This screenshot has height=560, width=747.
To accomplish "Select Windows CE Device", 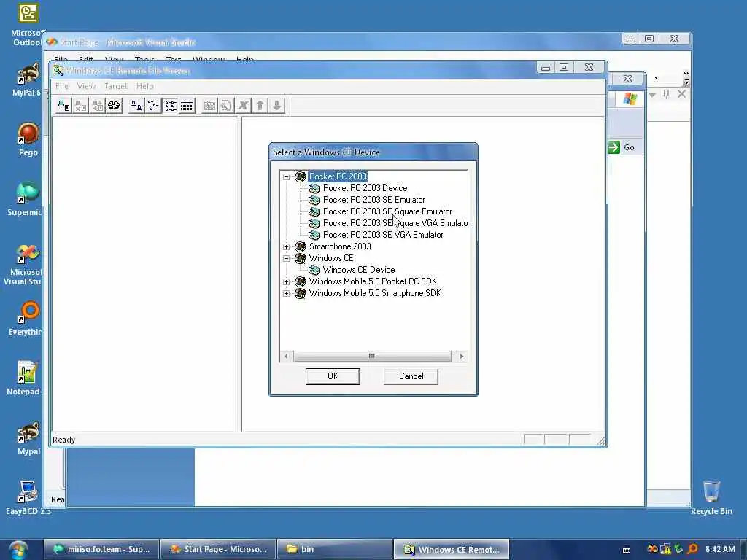I will pos(359,270).
